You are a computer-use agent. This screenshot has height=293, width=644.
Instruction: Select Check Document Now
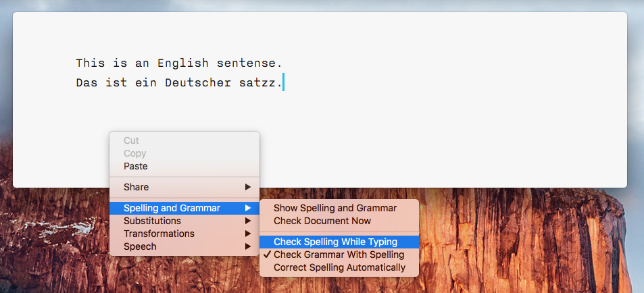pos(339,221)
